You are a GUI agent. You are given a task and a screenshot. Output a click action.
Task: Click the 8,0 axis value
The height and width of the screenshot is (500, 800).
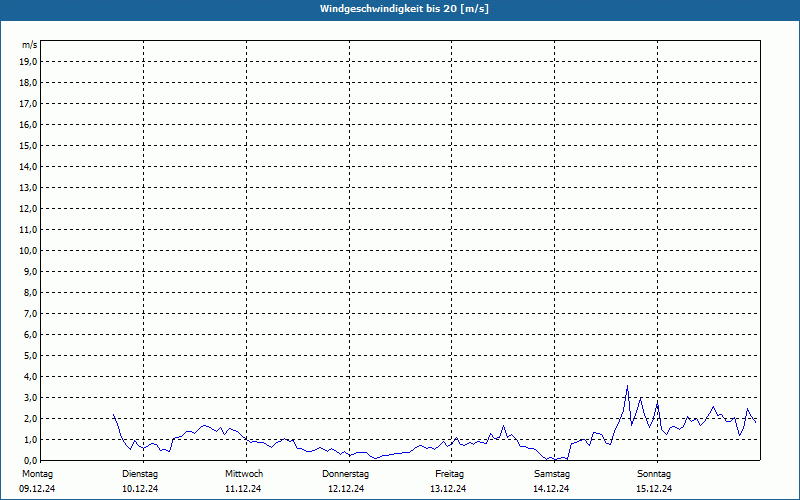coord(31,292)
